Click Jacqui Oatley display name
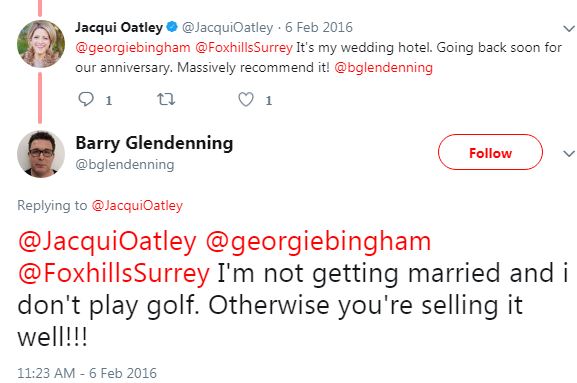Image resolution: width=577 pixels, height=383 pixels. click(119, 27)
